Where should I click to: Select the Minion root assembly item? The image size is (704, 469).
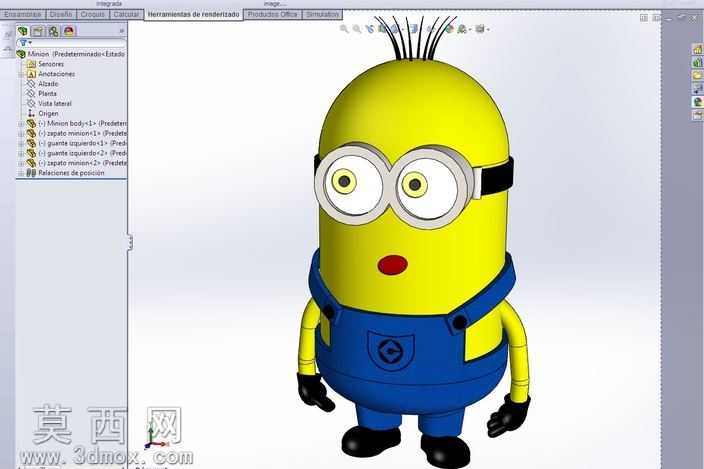pos(76,54)
